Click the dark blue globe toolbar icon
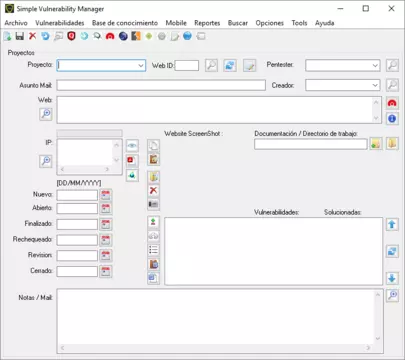This screenshot has width=405, height=360. 123,36
